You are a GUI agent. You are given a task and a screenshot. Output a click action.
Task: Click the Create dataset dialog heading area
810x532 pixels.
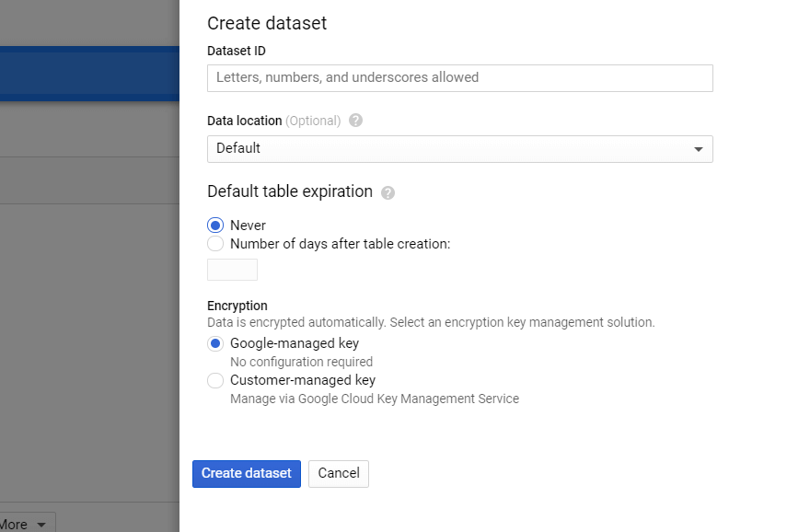(x=267, y=23)
